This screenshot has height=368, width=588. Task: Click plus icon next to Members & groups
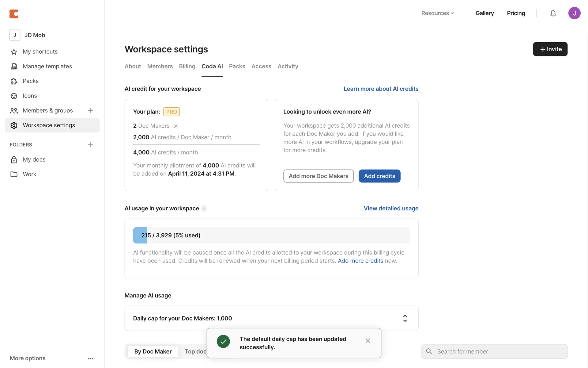91,110
